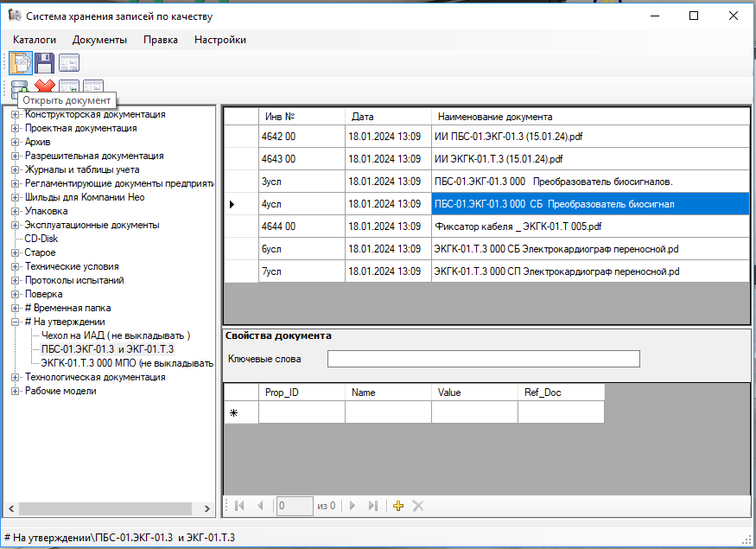Select ЭКГК-01.Т.3 000 МПО tree item
756x549 pixels.
coord(127,363)
